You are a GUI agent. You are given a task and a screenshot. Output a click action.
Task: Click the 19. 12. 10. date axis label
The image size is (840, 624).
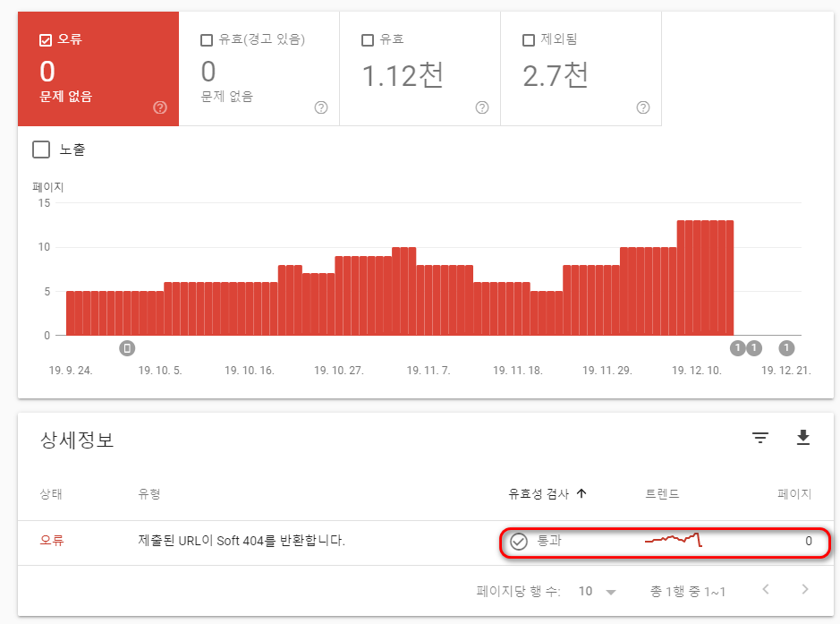click(697, 370)
